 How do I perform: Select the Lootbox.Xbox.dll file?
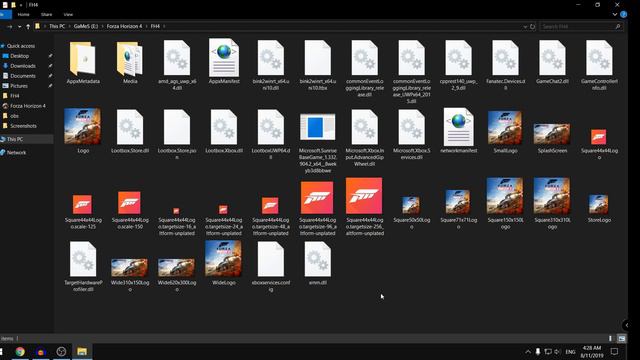(224, 131)
